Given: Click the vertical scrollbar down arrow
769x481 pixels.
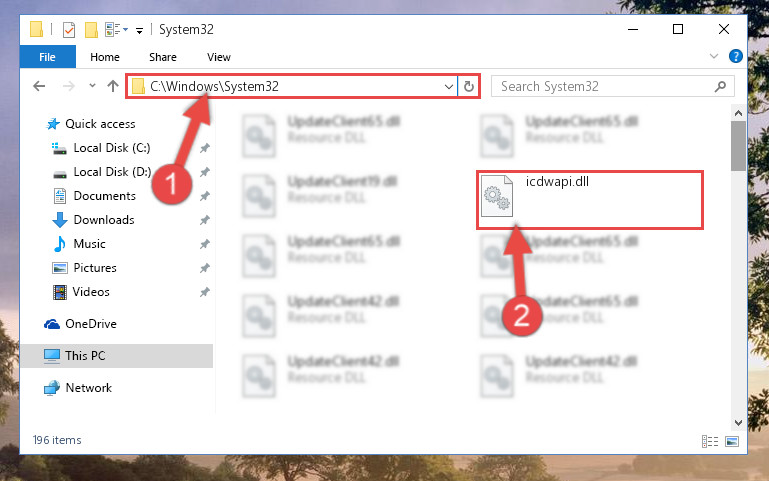Looking at the screenshot, I should [x=738, y=423].
